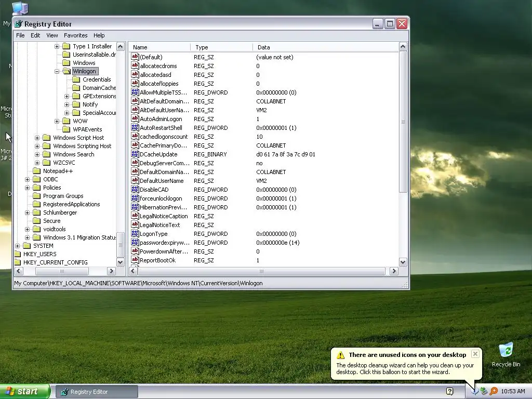
Task: Click the string icon of (Default) value
Action: tap(135, 57)
